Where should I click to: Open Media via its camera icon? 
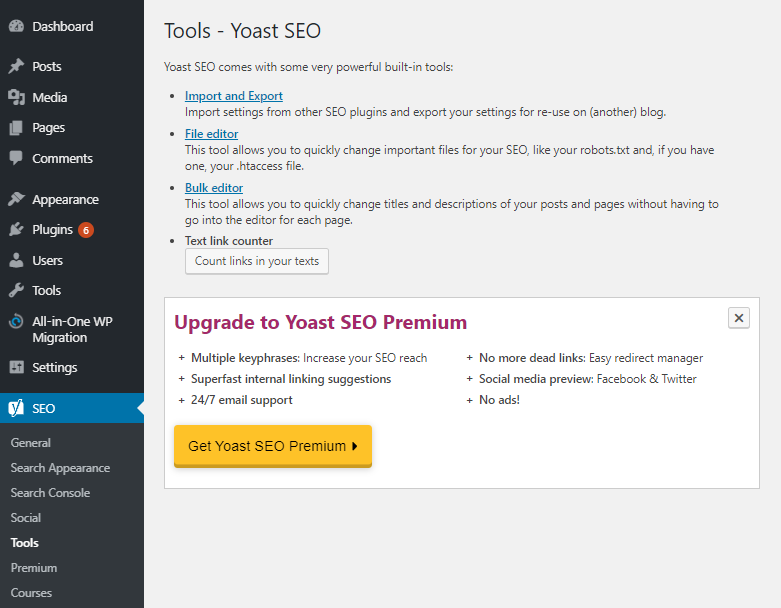point(16,97)
